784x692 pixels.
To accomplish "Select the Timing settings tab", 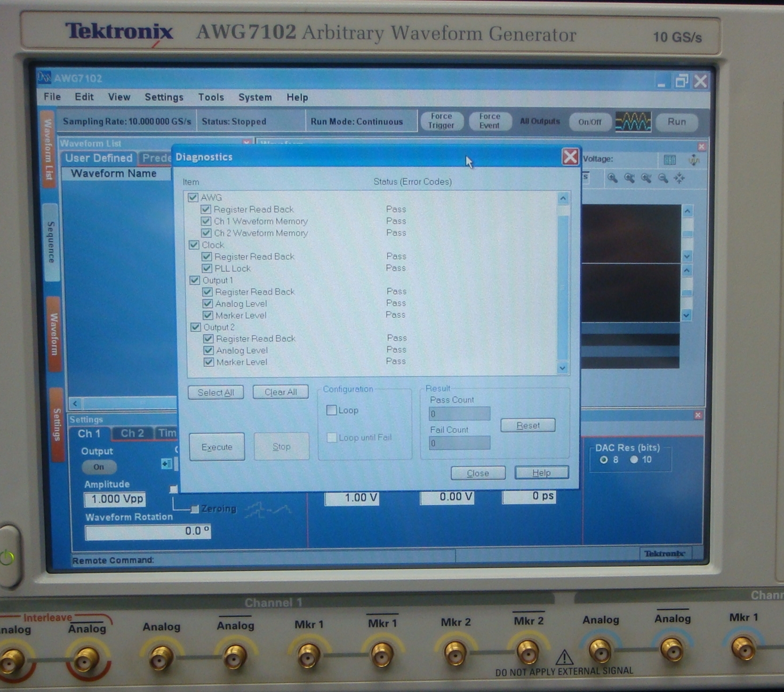I will (166, 433).
